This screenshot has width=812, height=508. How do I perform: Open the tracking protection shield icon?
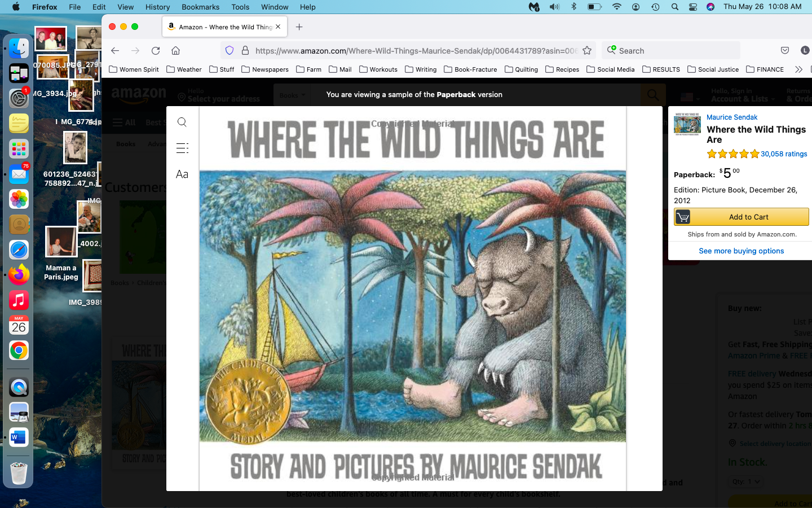click(x=230, y=50)
